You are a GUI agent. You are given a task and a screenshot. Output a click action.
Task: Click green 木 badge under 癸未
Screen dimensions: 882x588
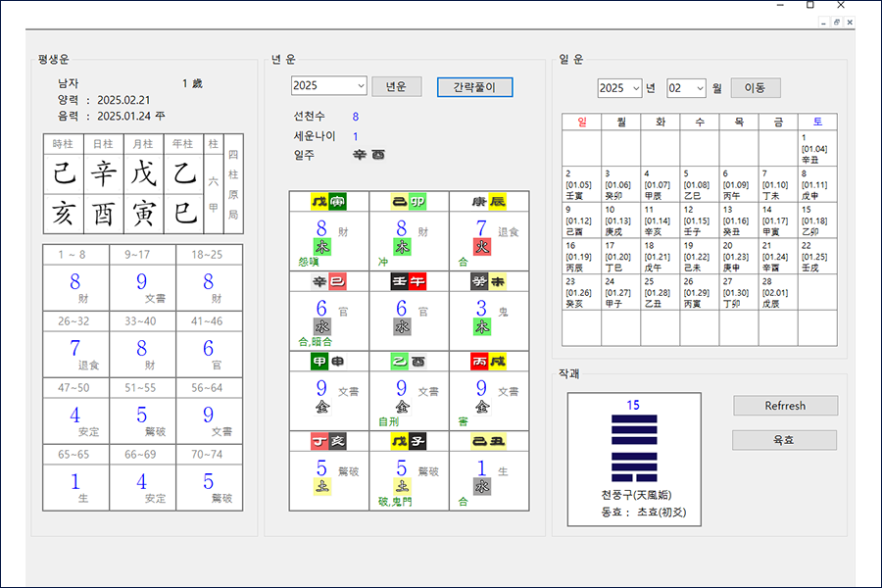(481, 326)
